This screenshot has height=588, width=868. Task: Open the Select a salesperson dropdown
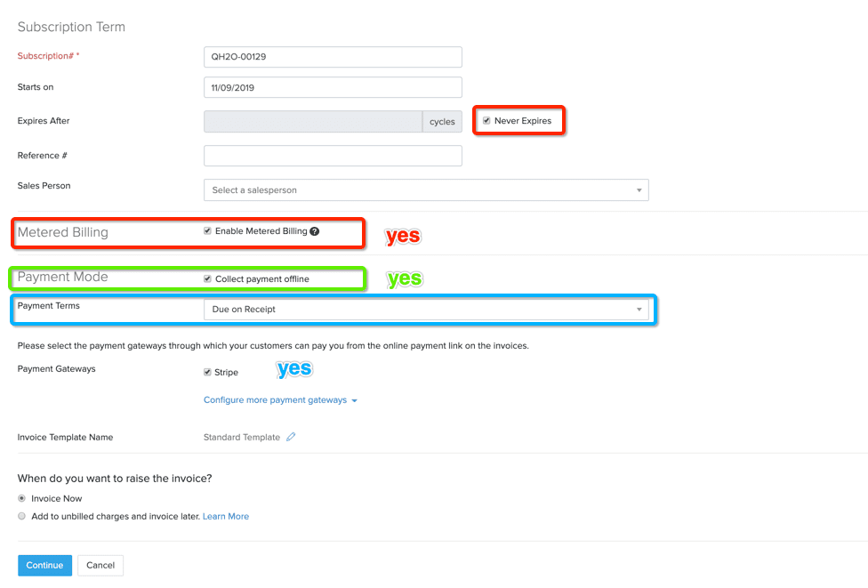426,189
